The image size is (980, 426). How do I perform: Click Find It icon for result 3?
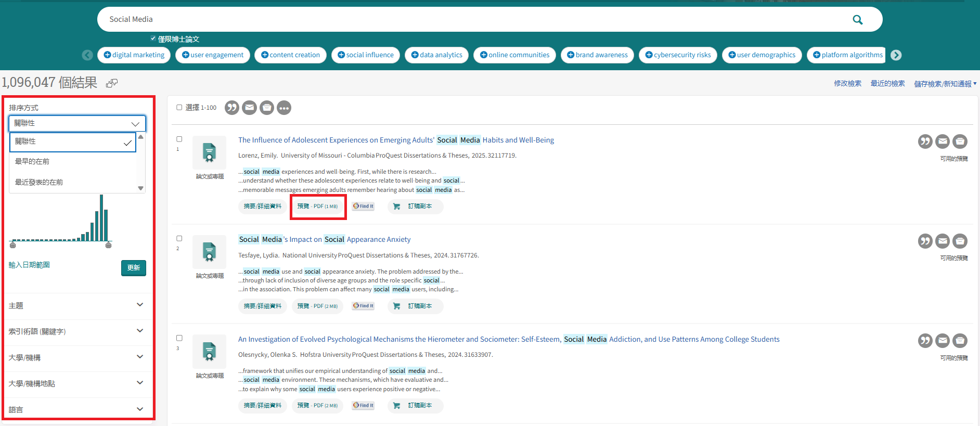click(363, 405)
